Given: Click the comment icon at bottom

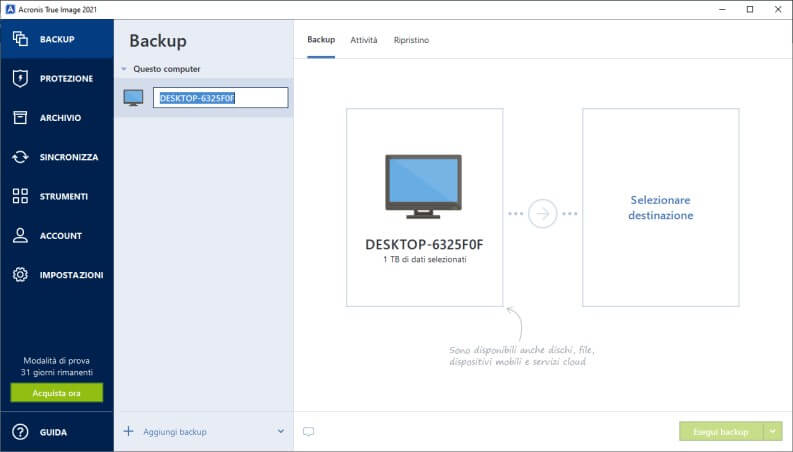Looking at the screenshot, I should click(309, 432).
